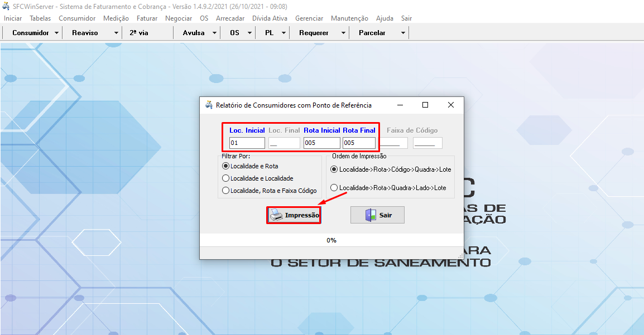Click the door icon on Sair button
This screenshot has height=335, width=644.
[370, 215]
